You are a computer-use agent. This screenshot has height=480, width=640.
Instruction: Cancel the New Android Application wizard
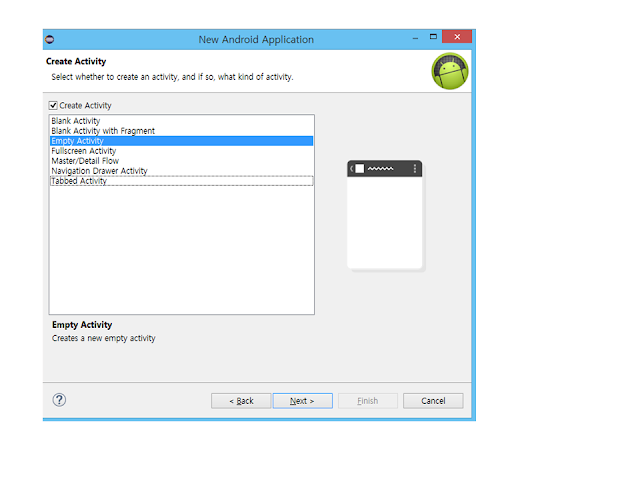coord(433,401)
